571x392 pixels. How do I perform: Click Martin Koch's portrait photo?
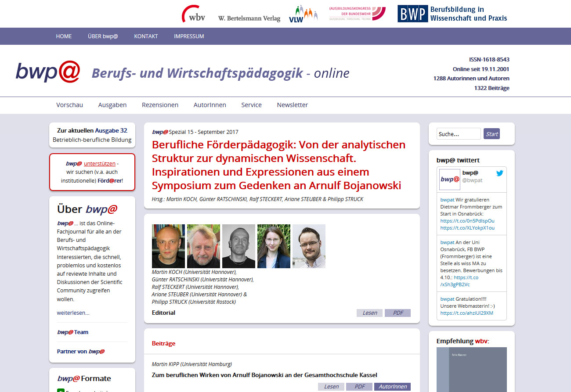[x=168, y=246]
